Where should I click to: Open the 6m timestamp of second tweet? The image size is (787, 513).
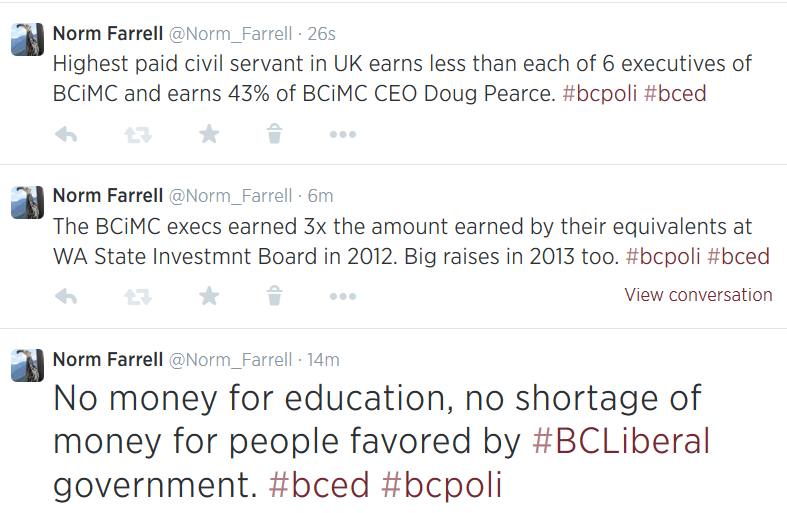(320, 195)
